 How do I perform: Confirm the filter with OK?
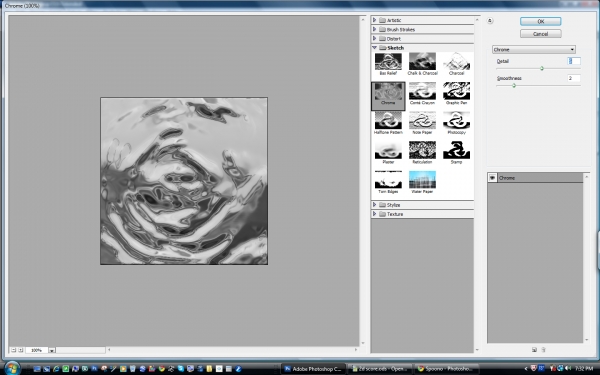click(x=541, y=21)
